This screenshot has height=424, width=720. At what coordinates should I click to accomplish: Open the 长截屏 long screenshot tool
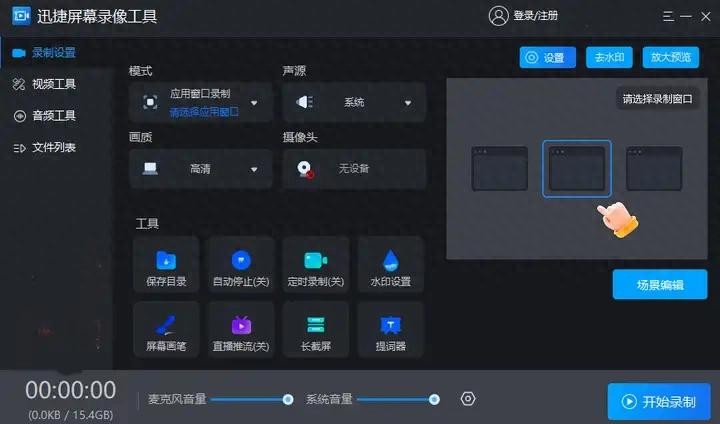316,330
